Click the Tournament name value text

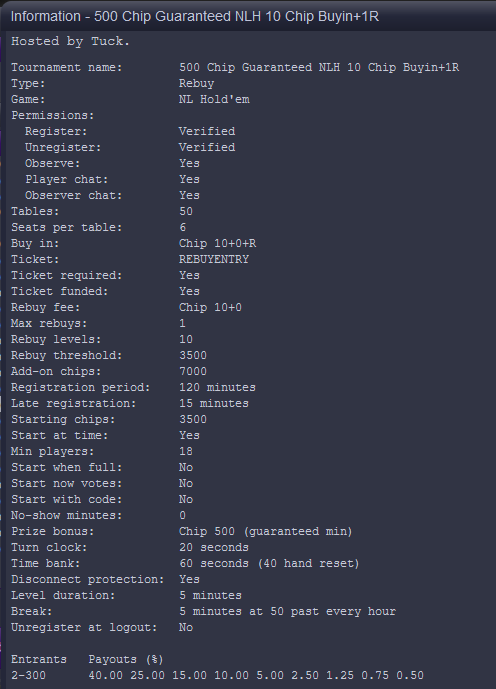coord(319,67)
